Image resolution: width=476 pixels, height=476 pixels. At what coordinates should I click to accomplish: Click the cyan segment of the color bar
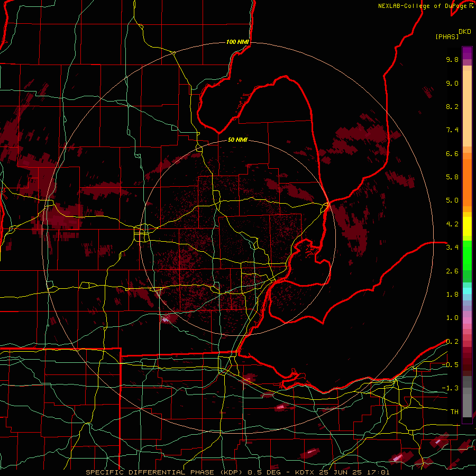pyautogui.click(x=467, y=291)
